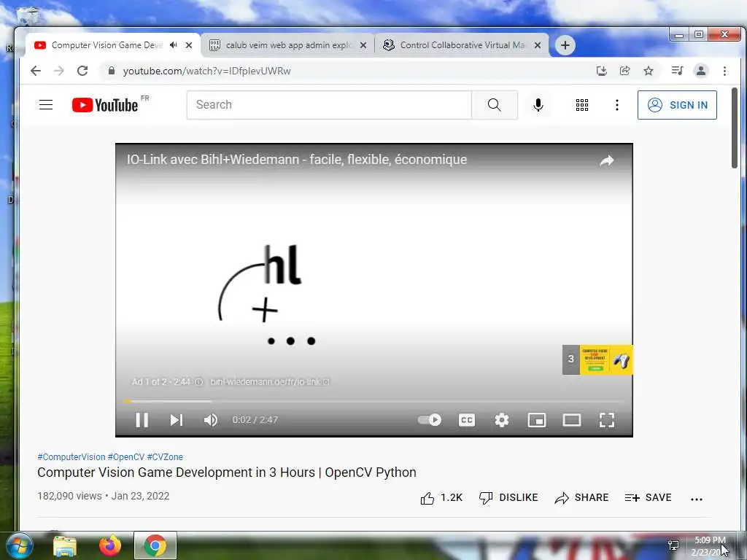
Task: Open the YouTube apps grid
Action: coord(581,105)
